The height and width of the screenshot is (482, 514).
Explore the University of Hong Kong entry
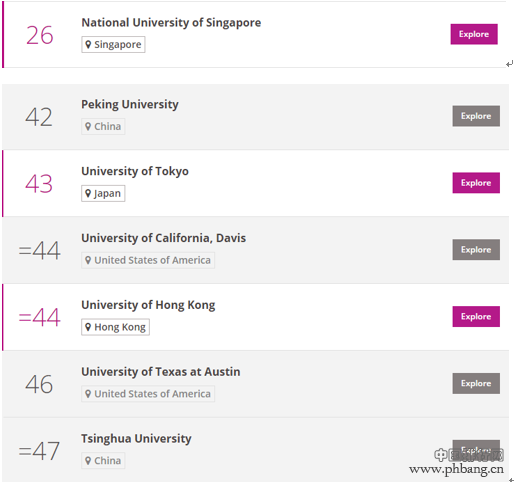click(476, 316)
